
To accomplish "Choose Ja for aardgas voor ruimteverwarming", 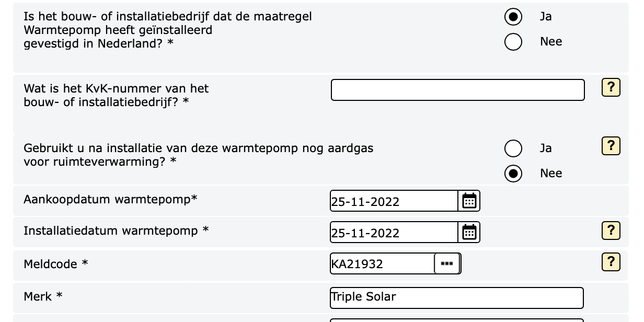I will 513,148.
